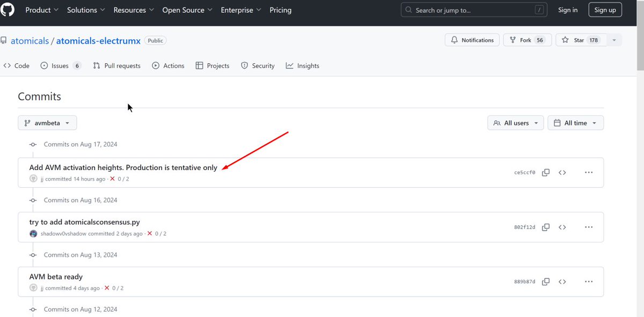Open author jj on AVM beta ready commit
The height and width of the screenshot is (317, 644).
coord(42,289)
